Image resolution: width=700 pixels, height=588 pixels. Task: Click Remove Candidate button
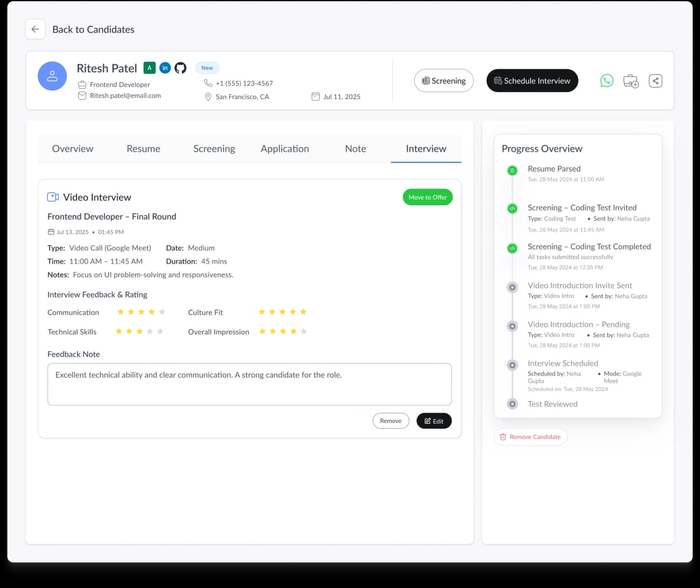(x=530, y=437)
